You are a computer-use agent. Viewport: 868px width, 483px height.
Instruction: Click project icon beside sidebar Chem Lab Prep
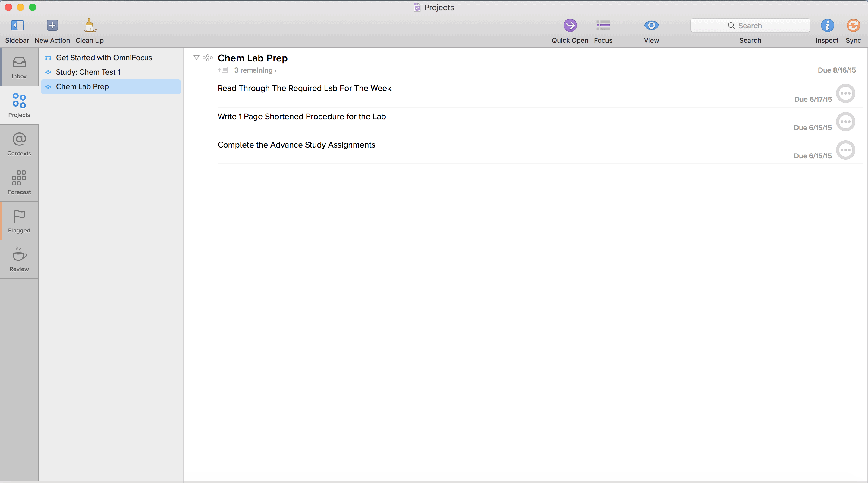(x=48, y=86)
